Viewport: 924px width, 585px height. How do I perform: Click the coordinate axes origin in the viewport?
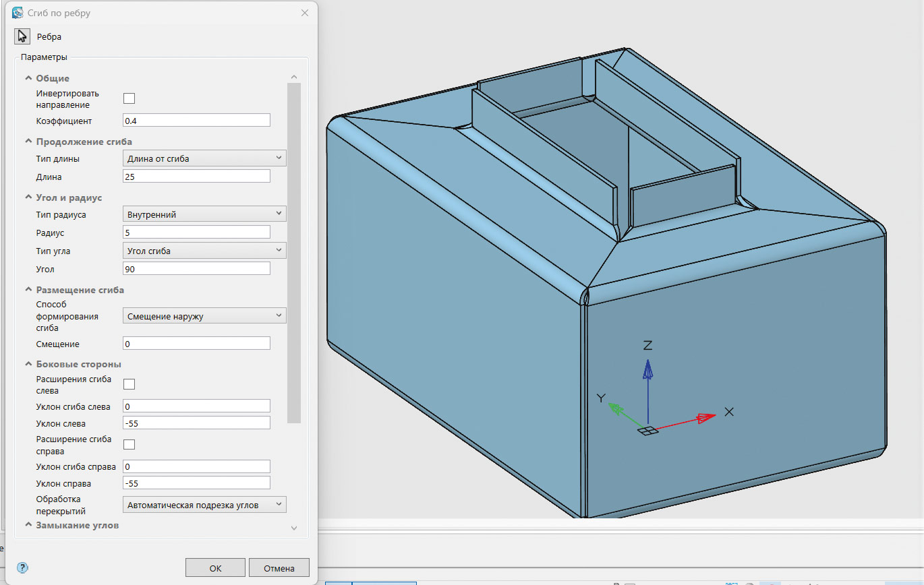647,431
